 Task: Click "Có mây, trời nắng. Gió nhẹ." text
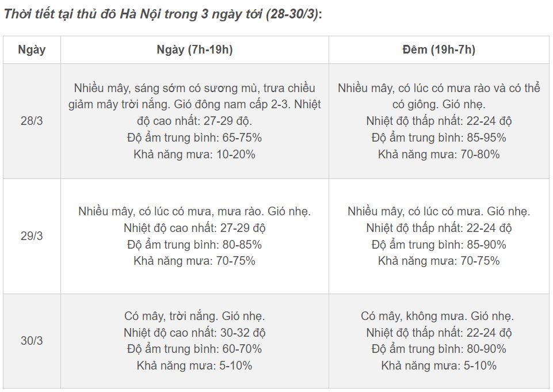[194, 316]
